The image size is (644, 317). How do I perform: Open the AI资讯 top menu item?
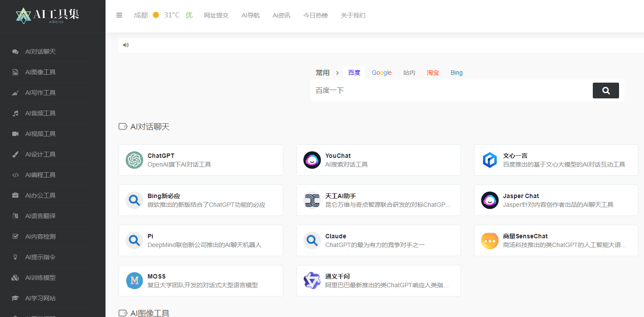click(x=281, y=15)
